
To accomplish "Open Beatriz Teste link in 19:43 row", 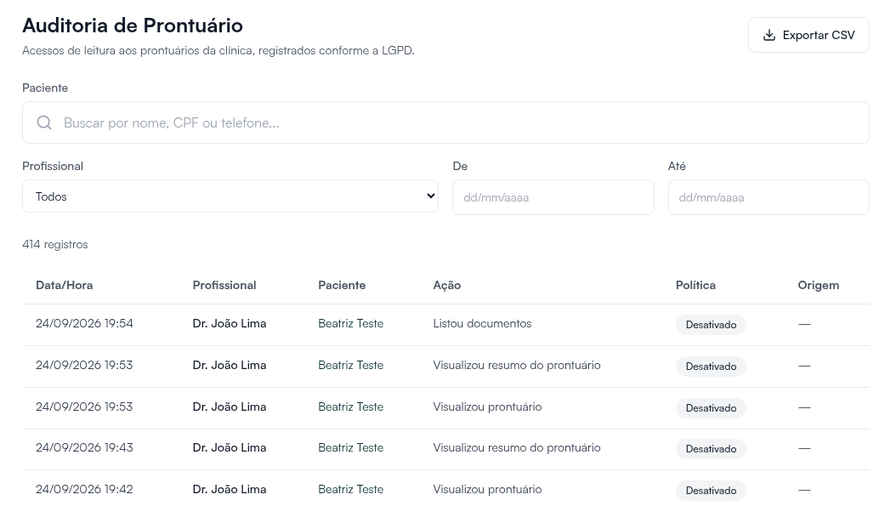I will (351, 447).
